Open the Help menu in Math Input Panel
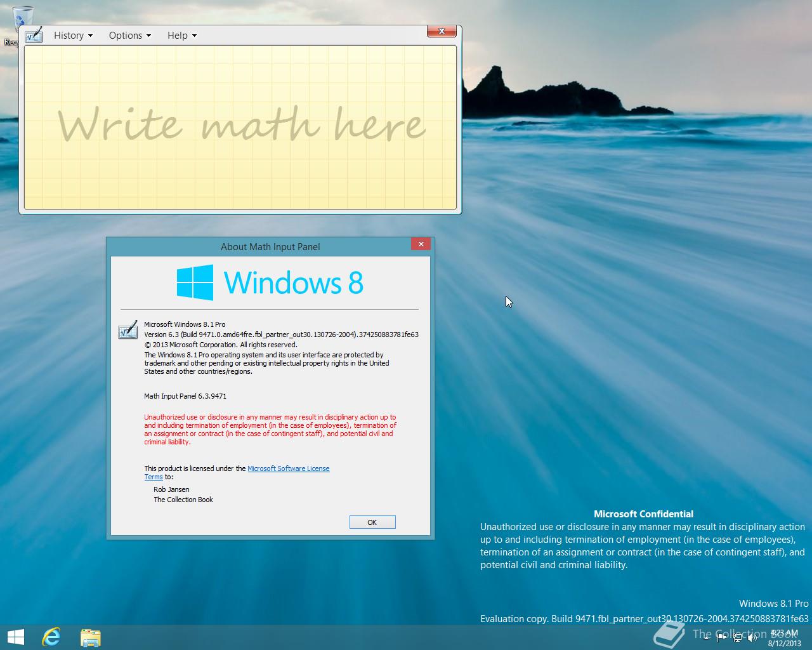The height and width of the screenshot is (650, 812). pyautogui.click(x=181, y=36)
